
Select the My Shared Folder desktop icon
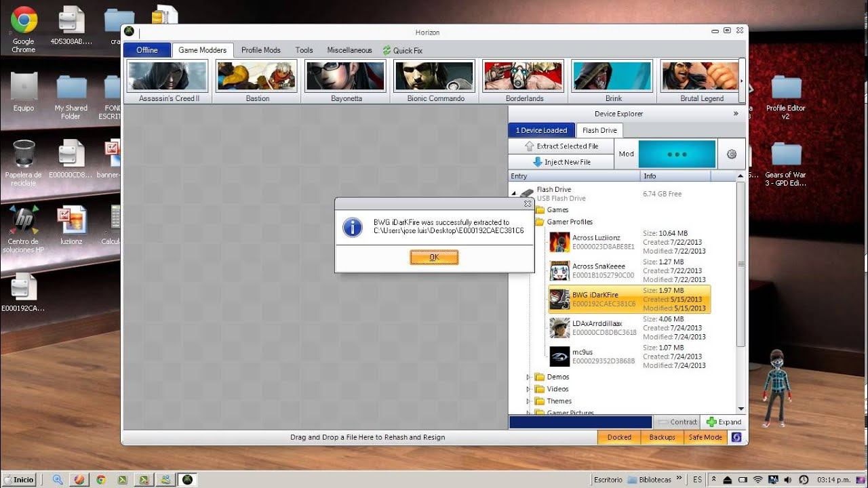[x=71, y=96]
